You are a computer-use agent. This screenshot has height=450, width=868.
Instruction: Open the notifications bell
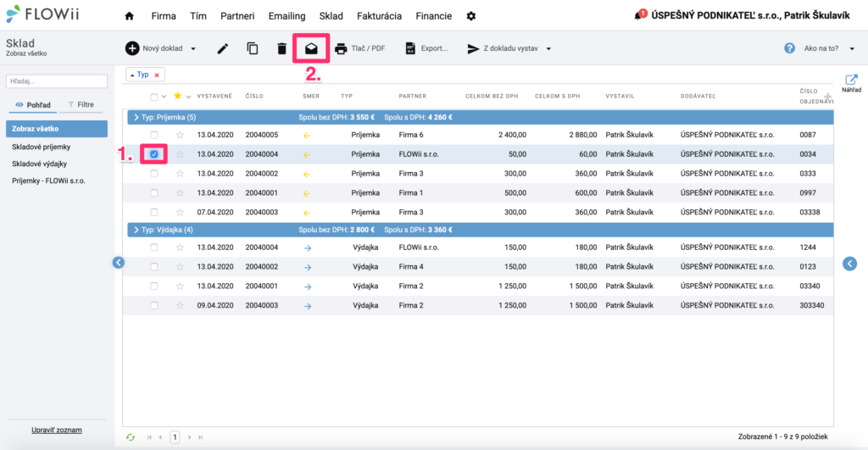point(637,16)
